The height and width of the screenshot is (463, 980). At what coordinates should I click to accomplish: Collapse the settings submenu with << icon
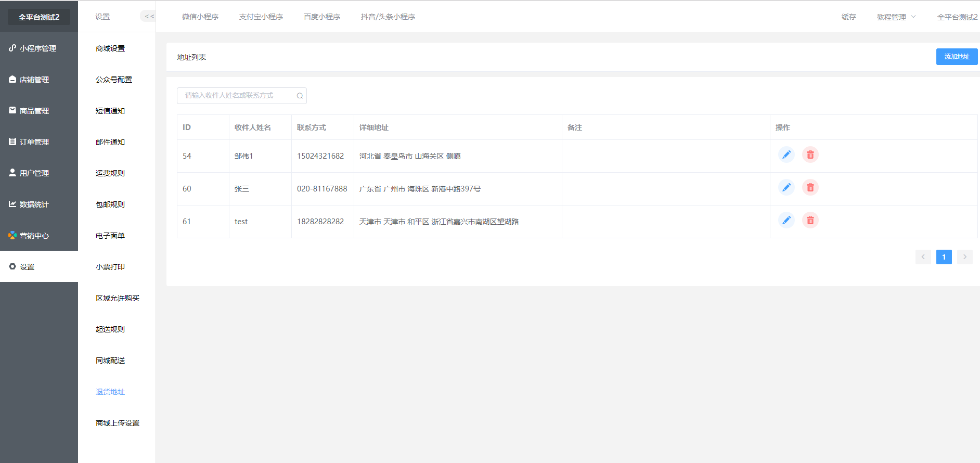149,17
